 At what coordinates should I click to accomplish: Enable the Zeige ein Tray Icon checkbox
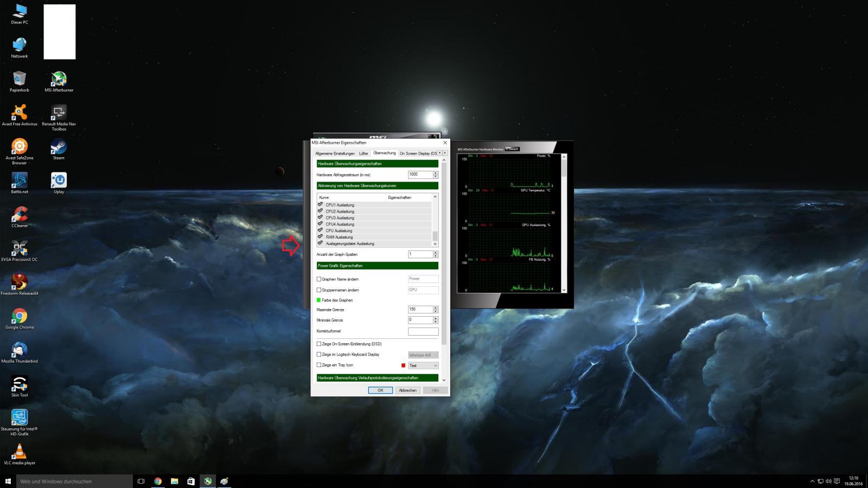(x=319, y=365)
